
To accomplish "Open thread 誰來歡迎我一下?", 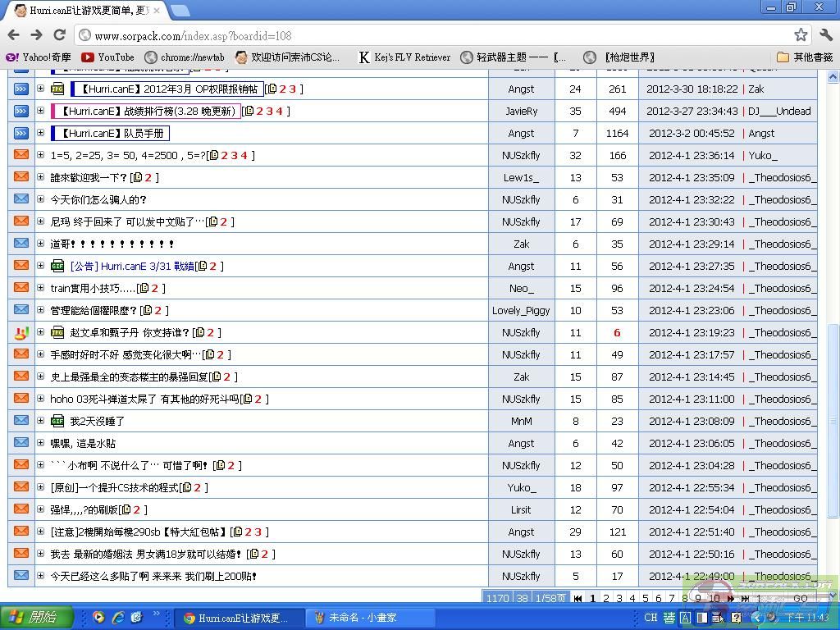I will click(89, 177).
